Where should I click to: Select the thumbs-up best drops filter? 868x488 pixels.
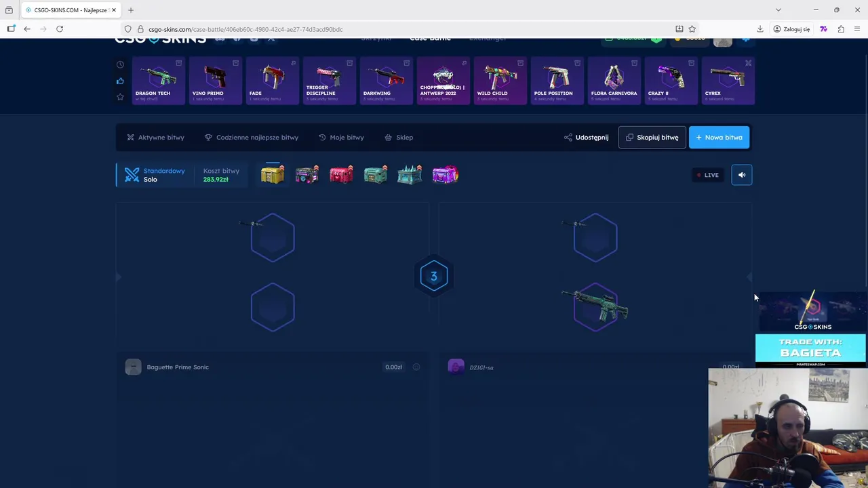pyautogui.click(x=120, y=81)
